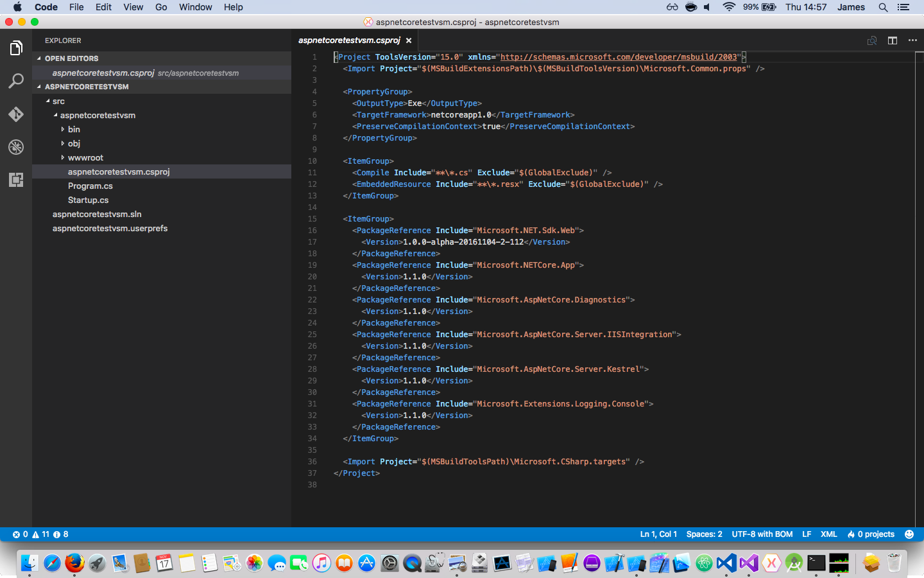Open Program.cs from the explorer
Viewport: 924px width, 578px height.
pyautogui.click(x=162, y=186)
